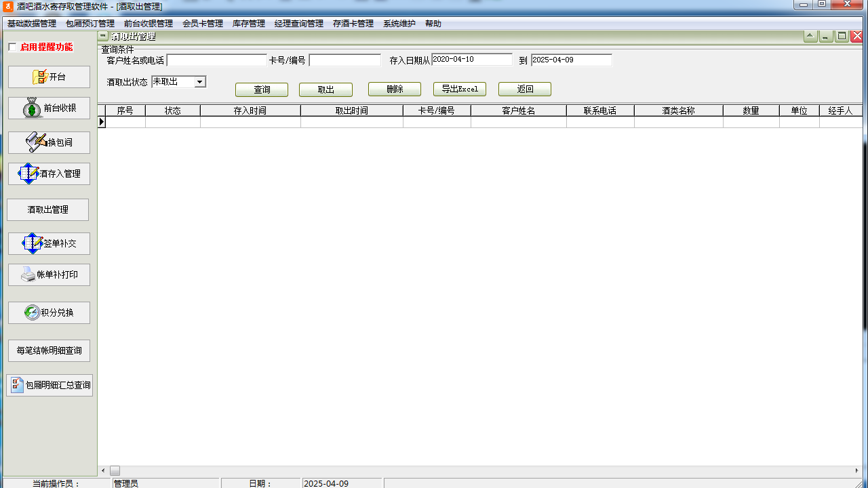Click the 查询 button
This screenshot has width=868, height=488.
262,89
